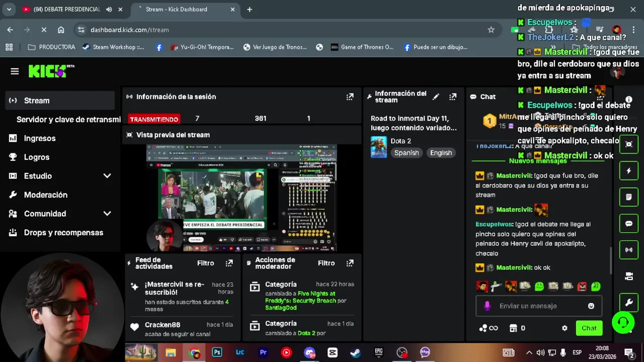Click the Enviar un mensaje input field
The height and width of the screenshot is (362, 644).
point(538,306)
